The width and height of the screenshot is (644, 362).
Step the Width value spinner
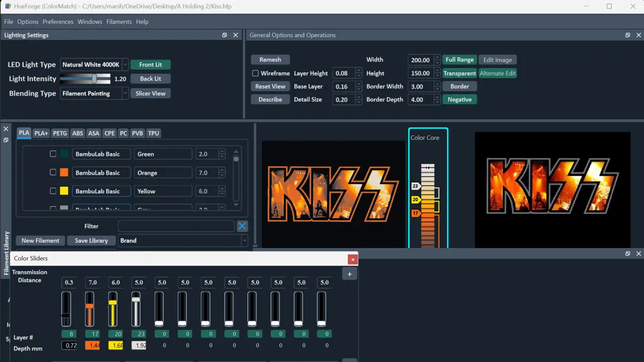[x=437, y=60]
